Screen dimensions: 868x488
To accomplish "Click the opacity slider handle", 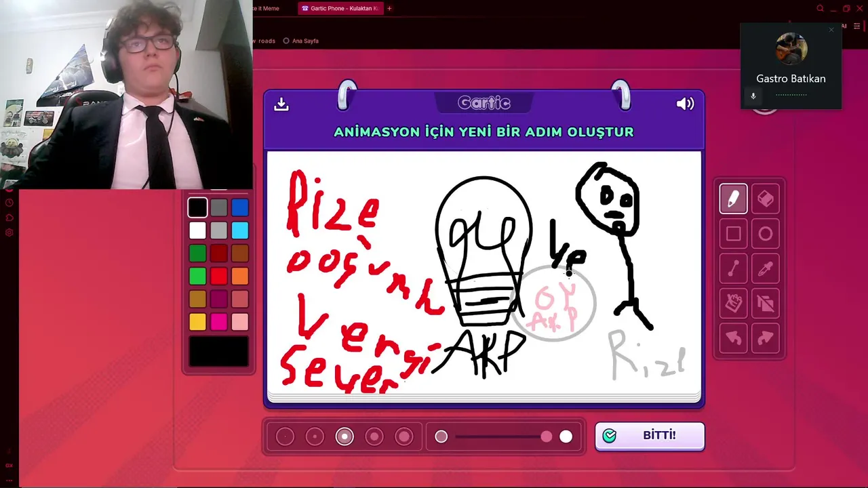I will [x=547, y=437].
